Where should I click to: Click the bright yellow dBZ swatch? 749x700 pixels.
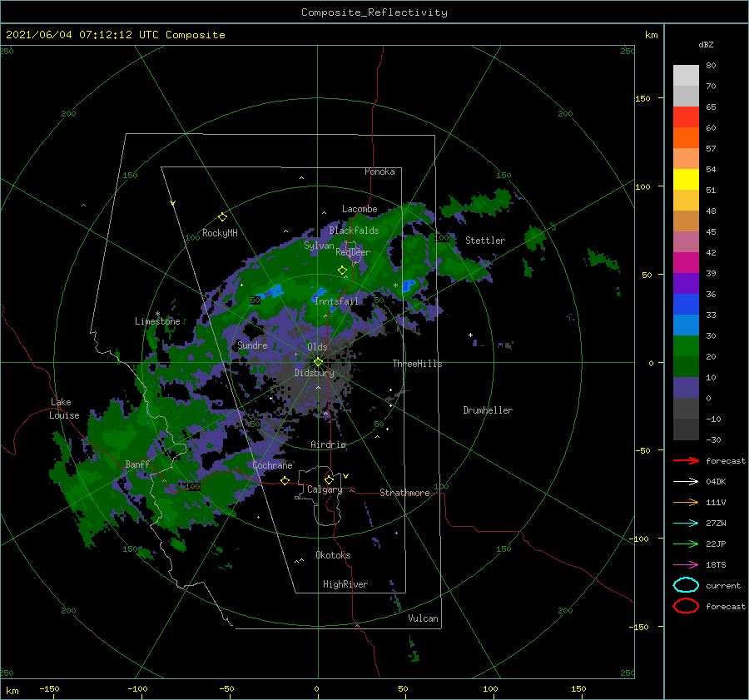pos(686,180)
